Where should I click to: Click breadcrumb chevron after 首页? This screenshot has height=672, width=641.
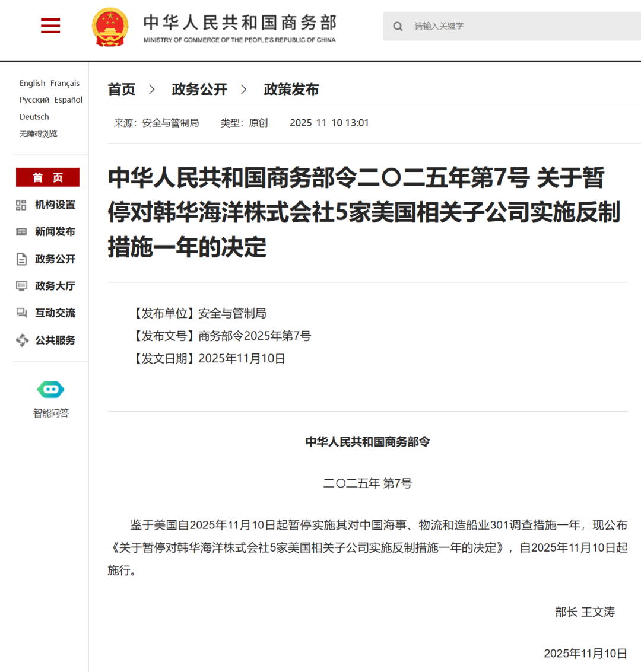point(152,90)
